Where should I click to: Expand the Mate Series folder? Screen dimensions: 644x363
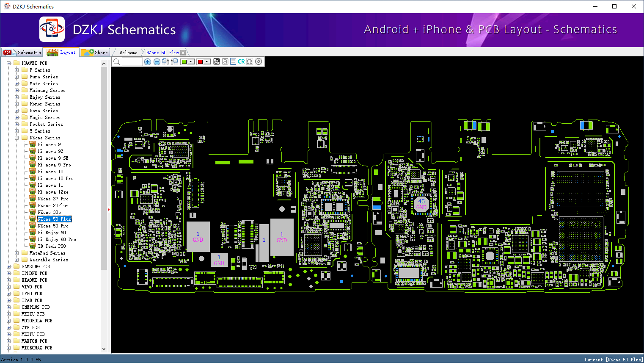click(x=17, y=83)
